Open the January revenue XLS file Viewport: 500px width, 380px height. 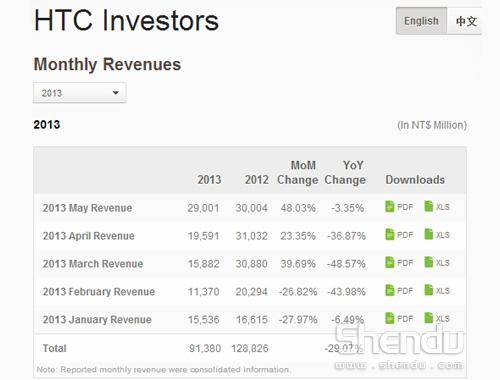coord(437,318)
